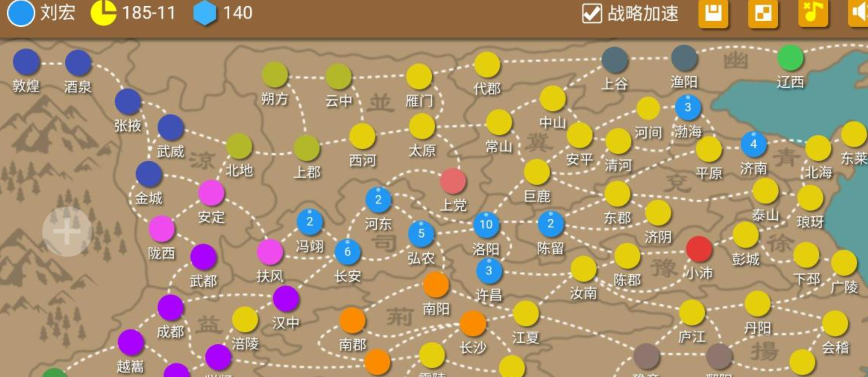Toggle the music note icon

coord(813,12)
